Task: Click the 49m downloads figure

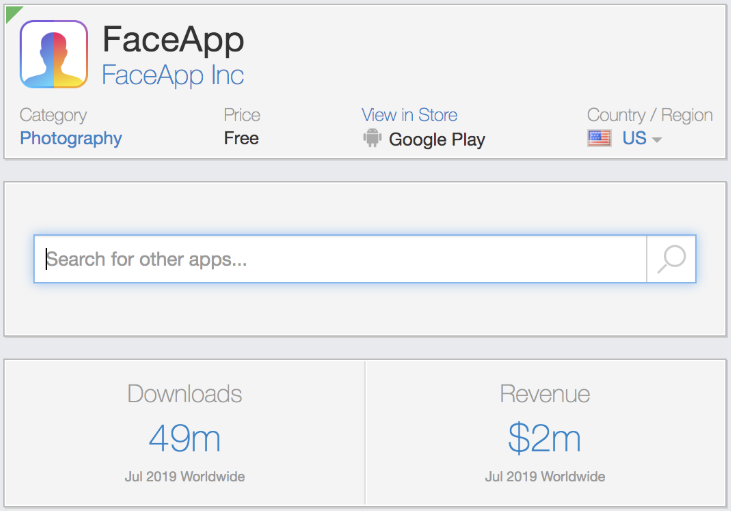Action: [x=185, y=438]
